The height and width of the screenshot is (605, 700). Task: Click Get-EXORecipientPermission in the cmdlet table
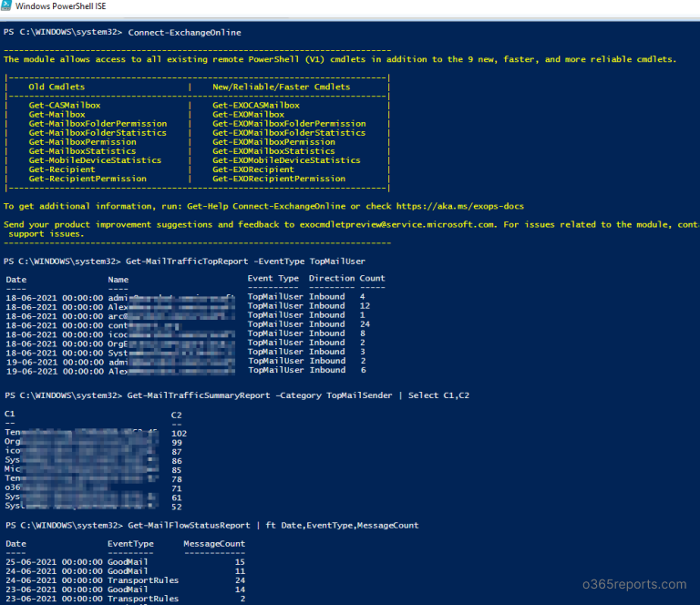click(279, 179)
